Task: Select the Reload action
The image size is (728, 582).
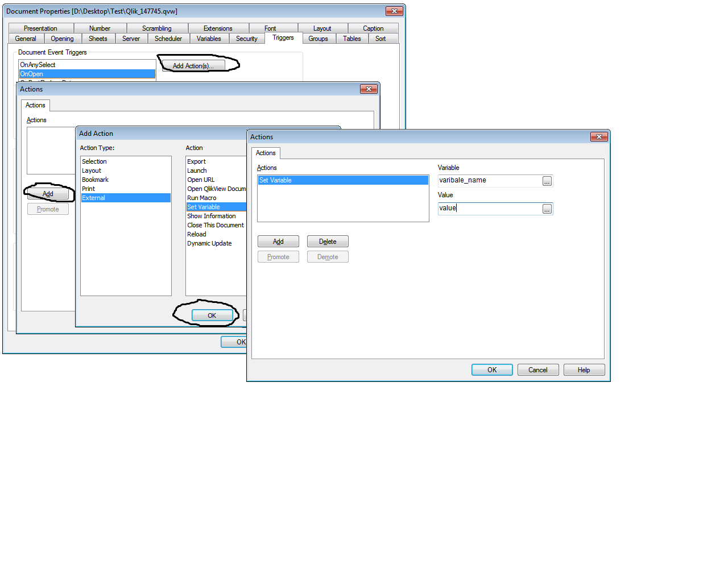Action: pos(216,234)
